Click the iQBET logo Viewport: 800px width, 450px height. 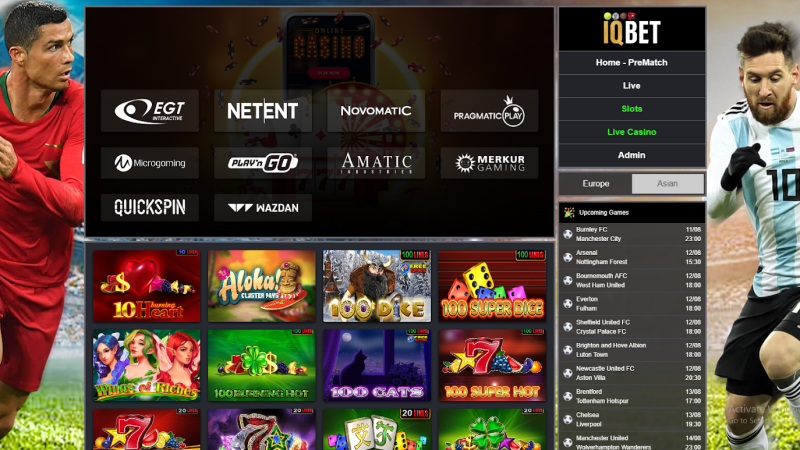click(x=632, y=30)
